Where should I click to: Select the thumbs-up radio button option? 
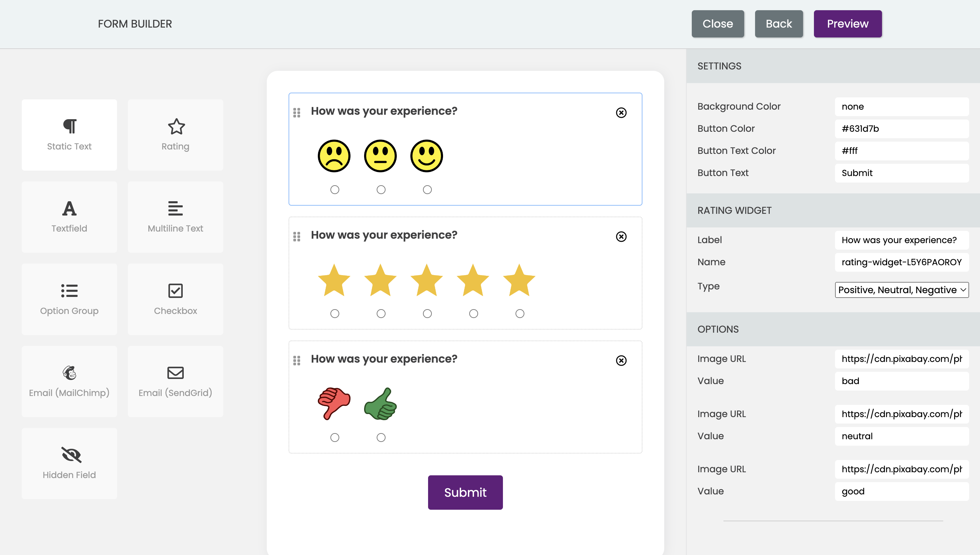(381, 437)
